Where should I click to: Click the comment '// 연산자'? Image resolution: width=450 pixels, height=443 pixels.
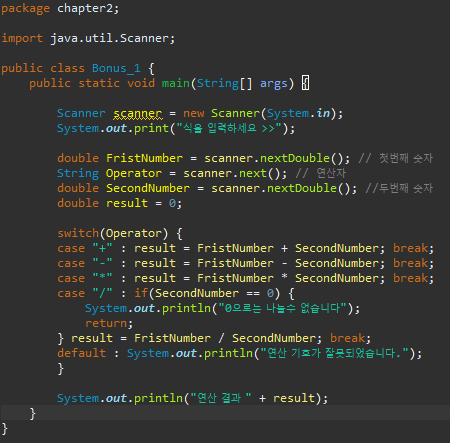click(321, 173)
